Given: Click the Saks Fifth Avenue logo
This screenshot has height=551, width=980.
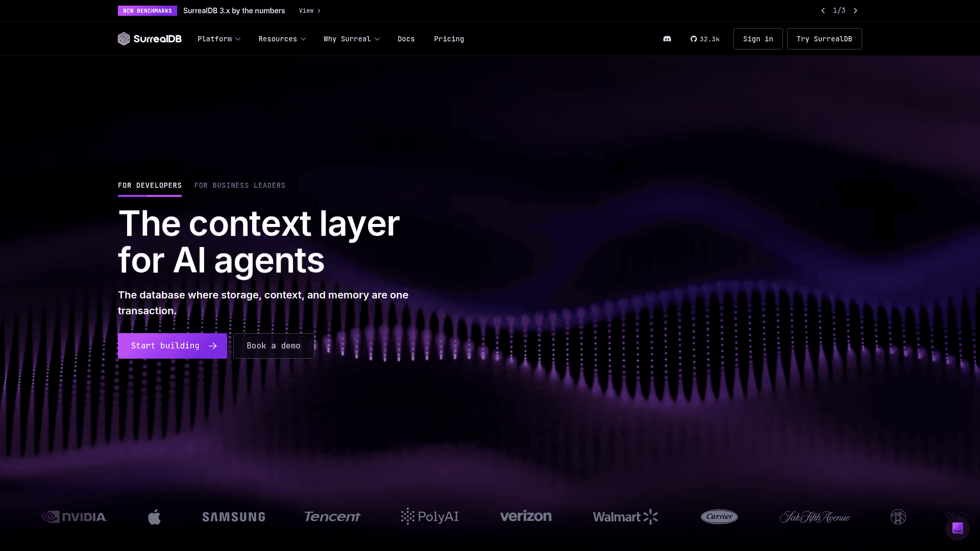Looking at the screenshot, I should (x=815, y=517).
